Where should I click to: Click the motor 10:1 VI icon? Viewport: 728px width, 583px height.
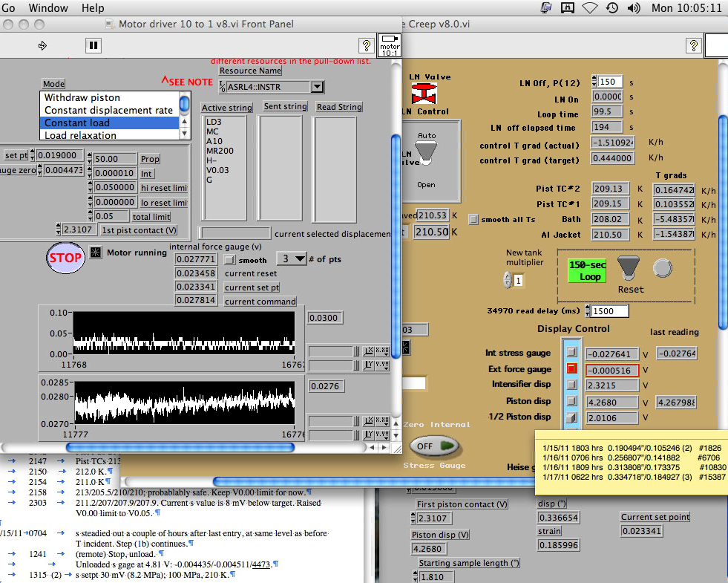[x=389, y=46]
